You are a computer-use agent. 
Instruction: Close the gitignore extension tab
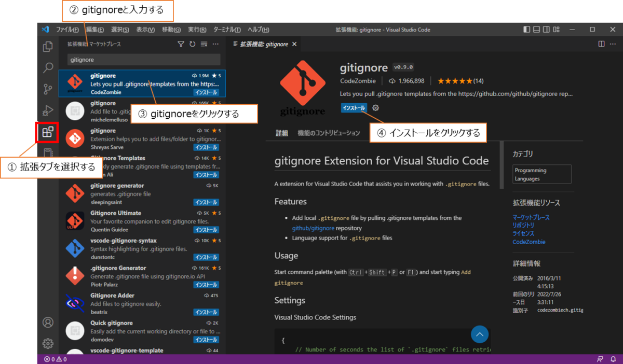click(x=294, y=45)
